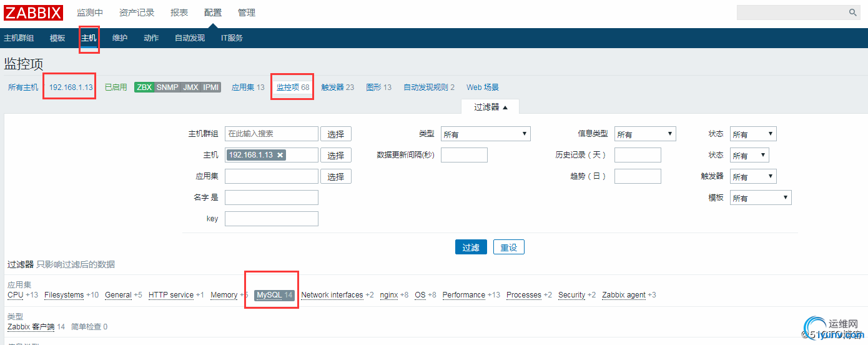Open the second 状态 dropdown
This screenshot has height=345, width=868.
click(x=749, y=155)
